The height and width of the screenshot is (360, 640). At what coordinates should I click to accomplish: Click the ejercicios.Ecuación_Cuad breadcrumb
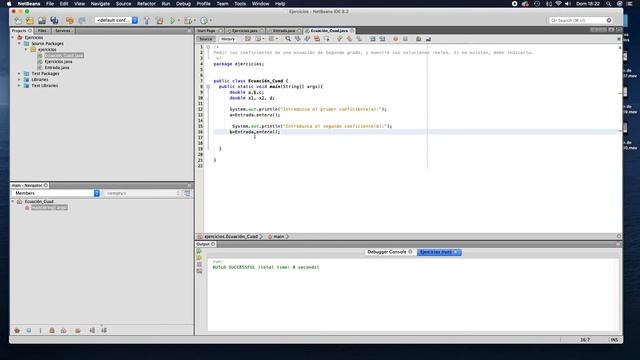coord(231,236)
